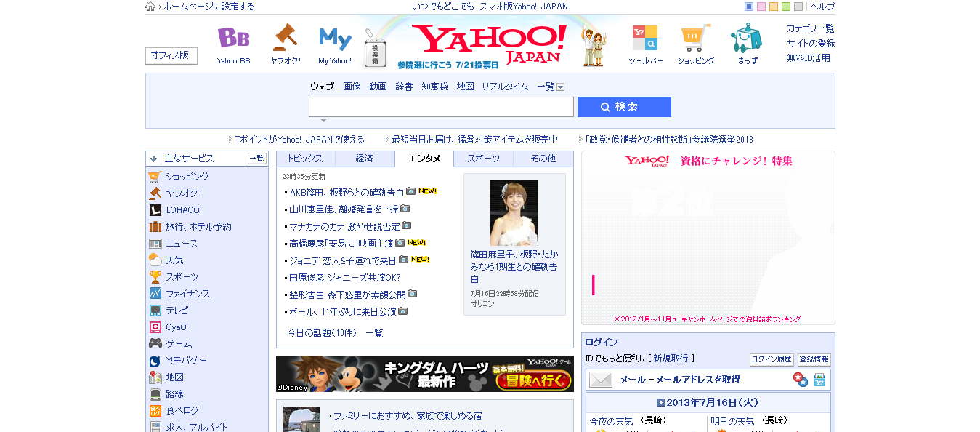Click the ツールバー icon
This screenshot has height=432, width=980.
(x=645, y=38)
